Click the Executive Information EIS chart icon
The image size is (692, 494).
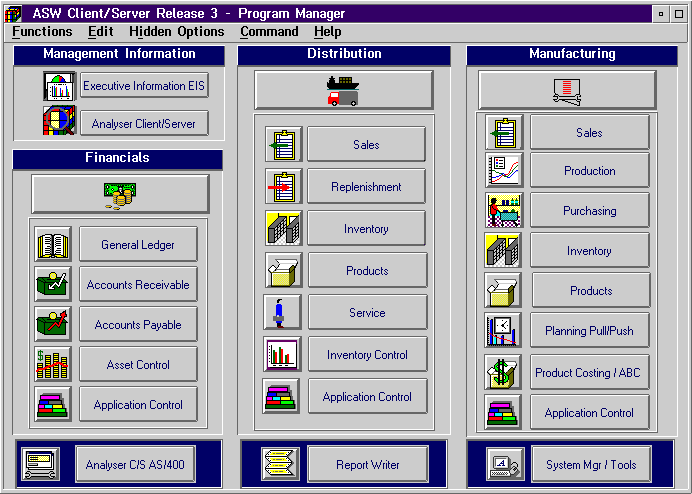click(59, 86)
